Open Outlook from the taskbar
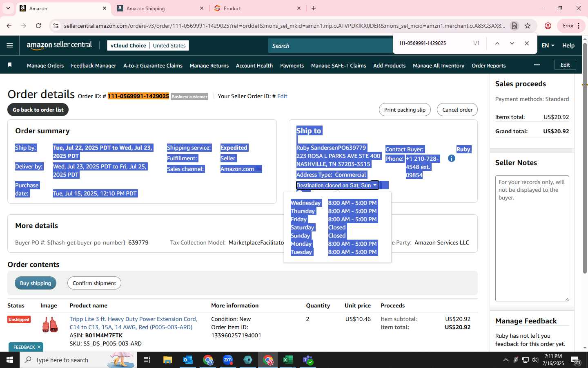Viewport: 588px width, 368px height. tap(188, 360)
